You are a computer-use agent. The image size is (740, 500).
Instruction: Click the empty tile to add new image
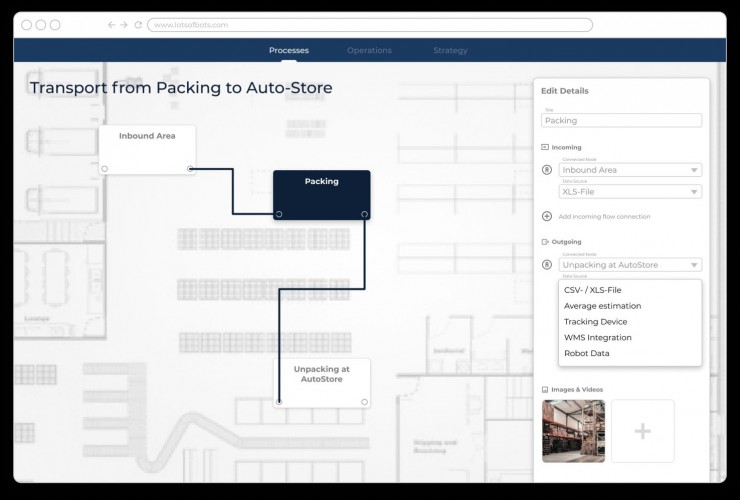pos(643,431)
